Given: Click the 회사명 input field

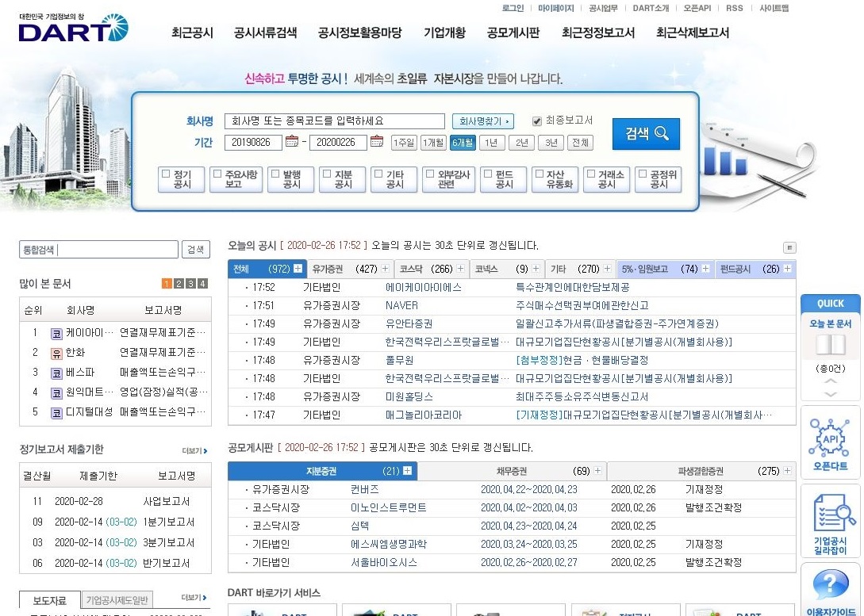Looking at the screenshot, I should (x=335, y=121).
